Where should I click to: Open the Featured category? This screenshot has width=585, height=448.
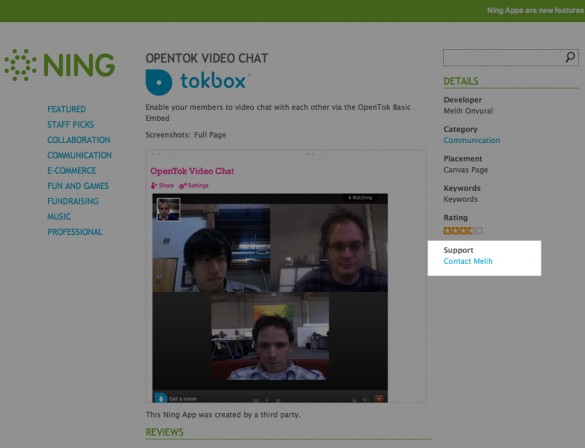coord(66,109)
